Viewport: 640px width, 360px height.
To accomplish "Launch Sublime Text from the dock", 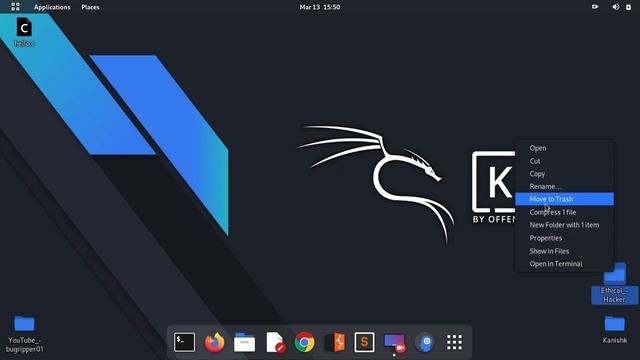I will point(364,342).
